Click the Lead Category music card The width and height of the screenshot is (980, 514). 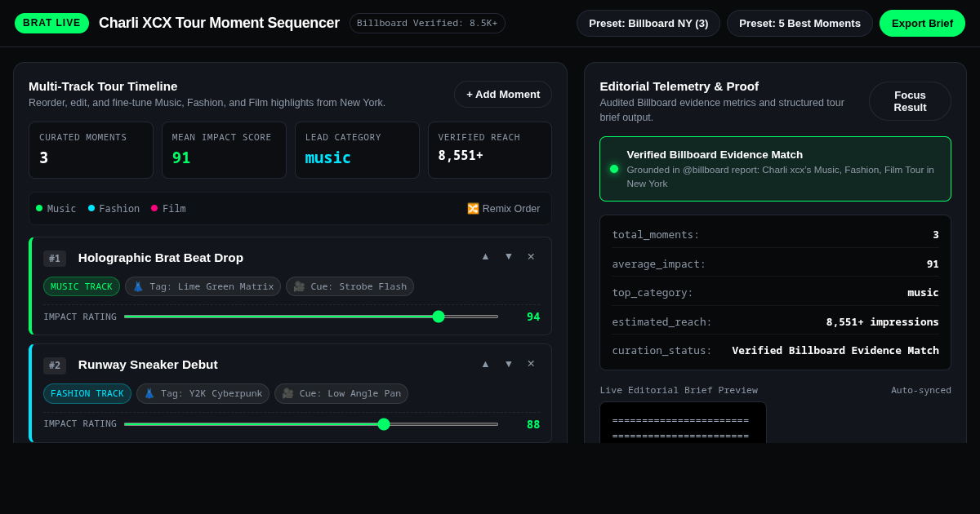(x=357, y=150)
